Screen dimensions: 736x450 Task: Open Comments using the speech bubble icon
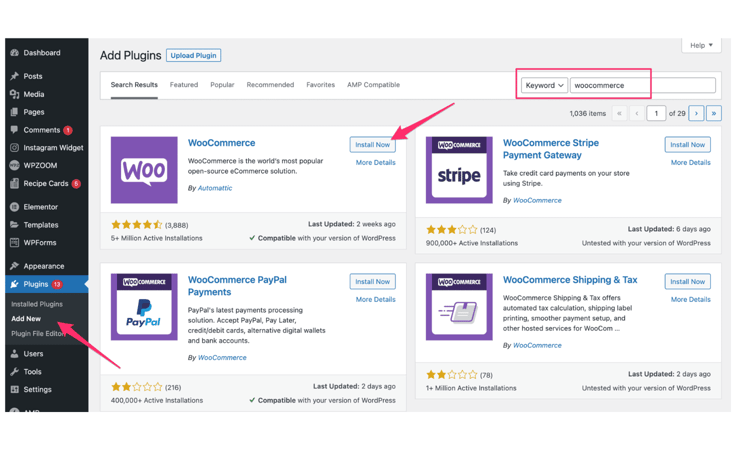click(14, 130)
